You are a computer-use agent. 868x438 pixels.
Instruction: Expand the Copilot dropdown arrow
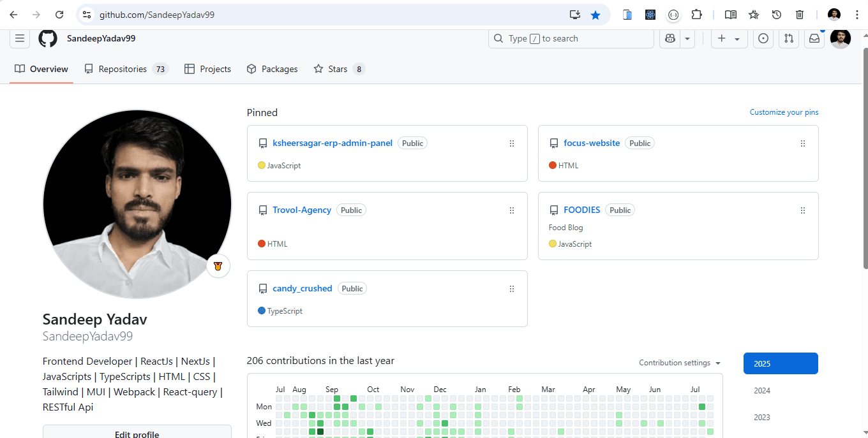(687, 38)
